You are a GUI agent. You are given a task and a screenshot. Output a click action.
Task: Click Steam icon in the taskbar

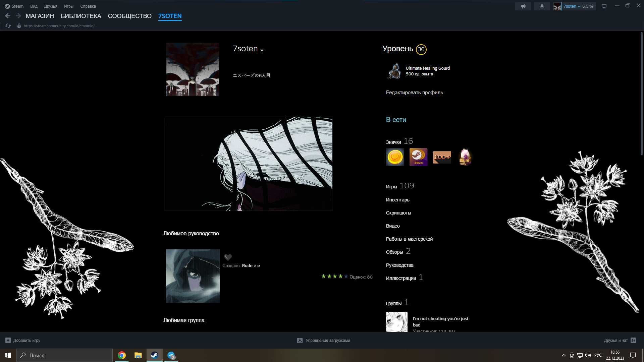pyautogui.click(x=155, y=355)
